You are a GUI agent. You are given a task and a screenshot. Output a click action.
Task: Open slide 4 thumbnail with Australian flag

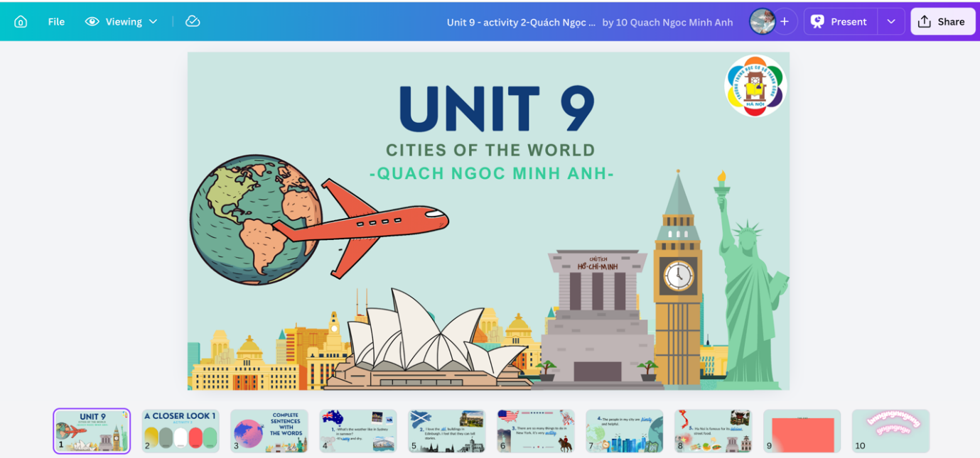358,431
